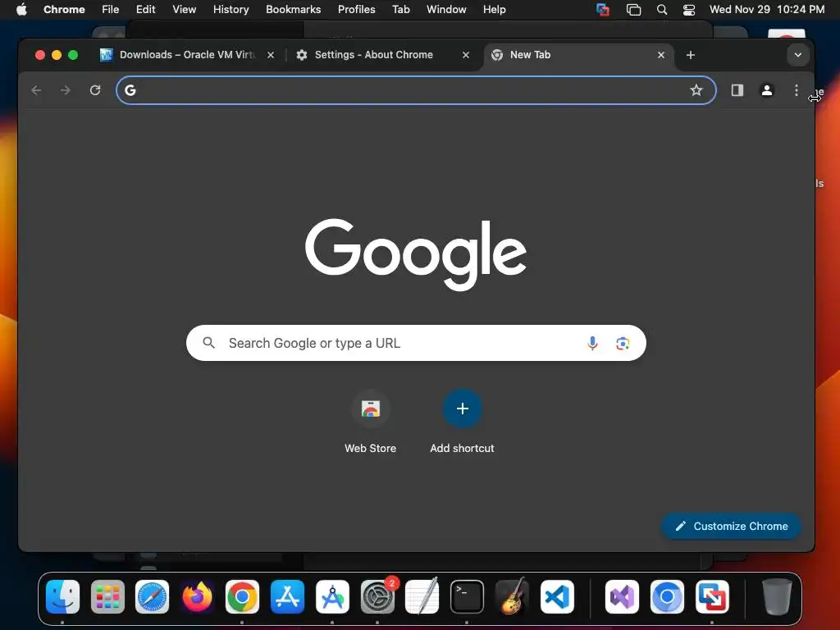Open the Apple menu

(21, 10)
